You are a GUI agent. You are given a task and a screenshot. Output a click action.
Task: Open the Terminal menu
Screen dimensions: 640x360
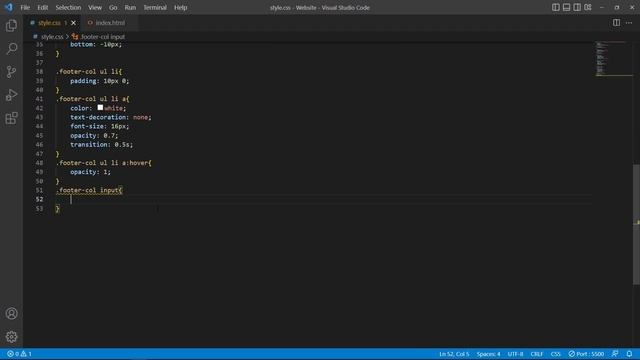pyautogui.click(x=155, y=7)
